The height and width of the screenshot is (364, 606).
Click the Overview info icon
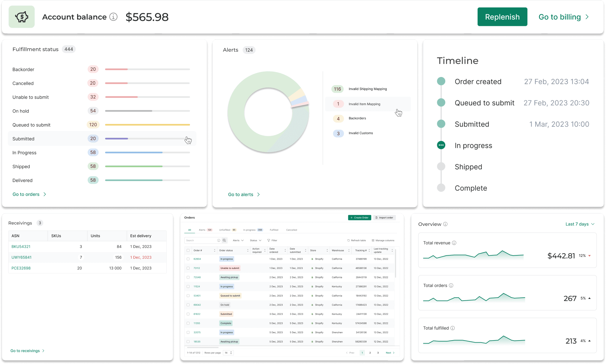[x=445, y=224]
